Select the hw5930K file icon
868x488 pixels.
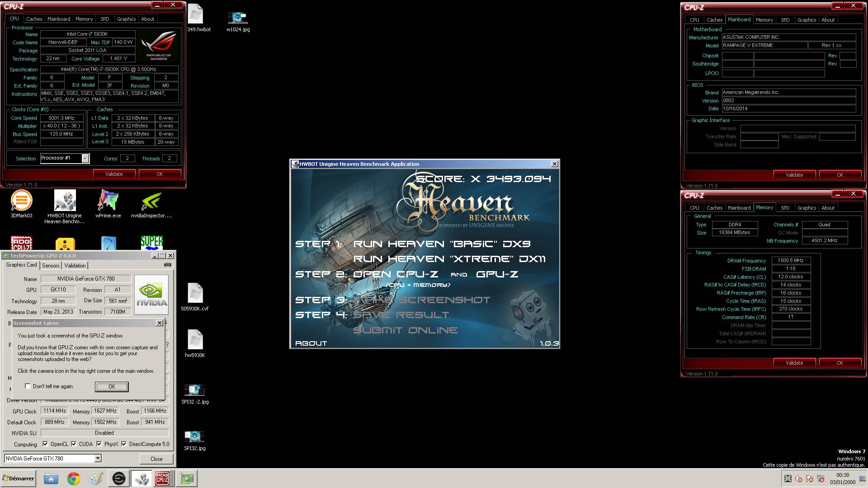[x=195, y=343]
